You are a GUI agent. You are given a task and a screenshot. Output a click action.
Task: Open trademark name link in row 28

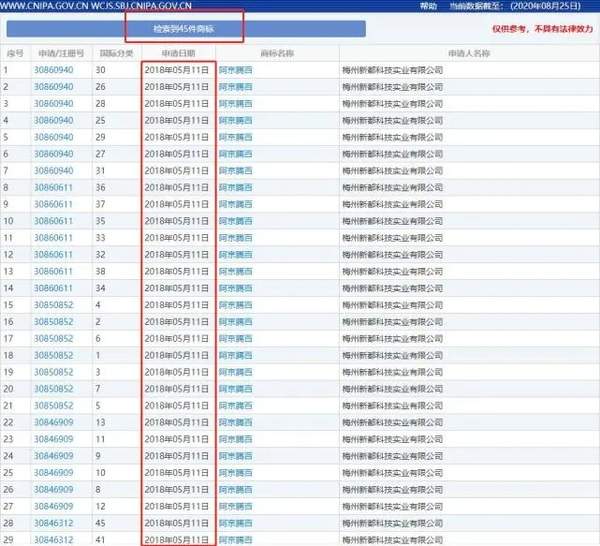point(235,523)
